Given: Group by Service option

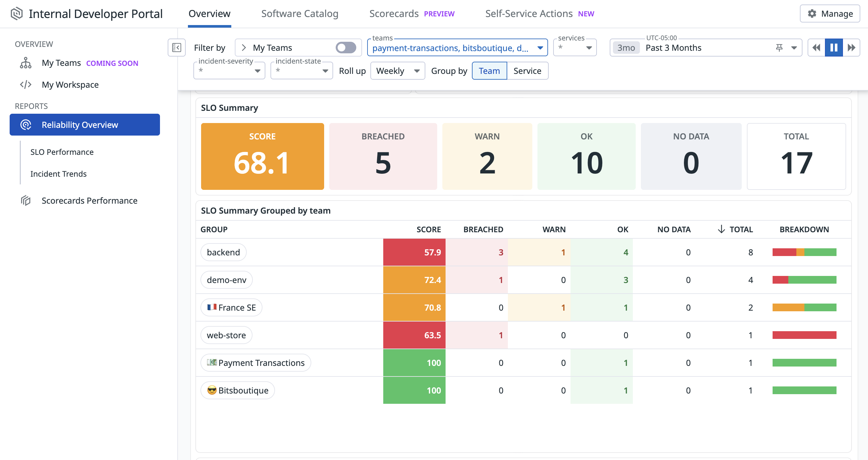Looking at the screenshot, I should 527,71.
